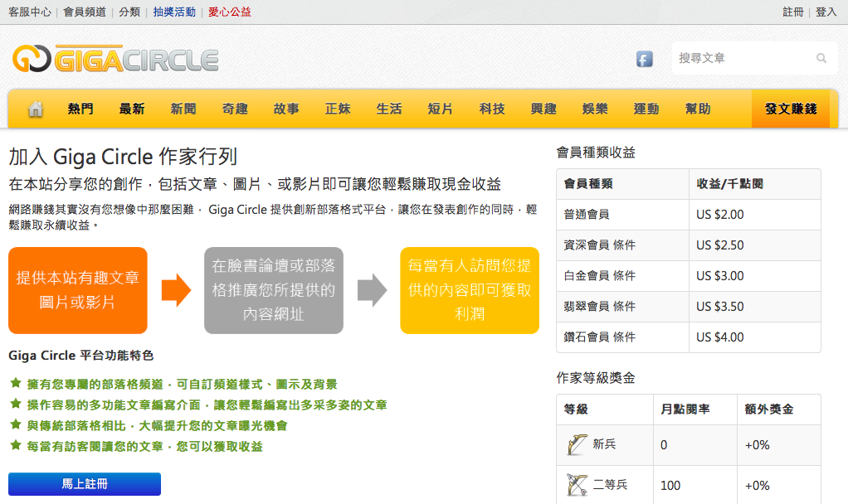Go to 抽獎活動 link
Screen dimensions: 848x504
point(174,12)
